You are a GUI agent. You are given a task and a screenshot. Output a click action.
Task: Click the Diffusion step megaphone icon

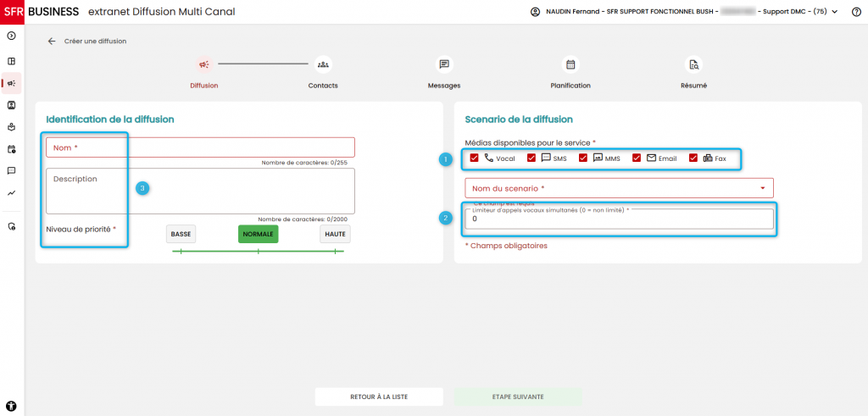coord(204,64)
